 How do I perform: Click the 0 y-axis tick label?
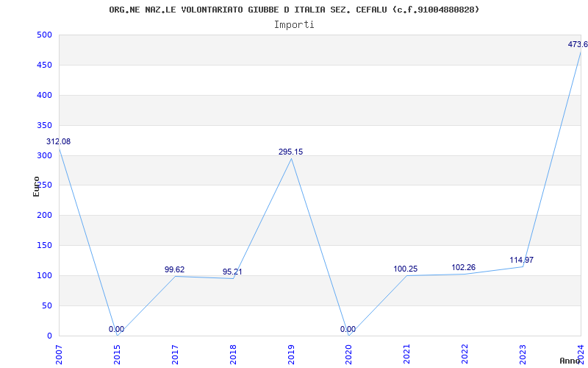pos(49,336)
